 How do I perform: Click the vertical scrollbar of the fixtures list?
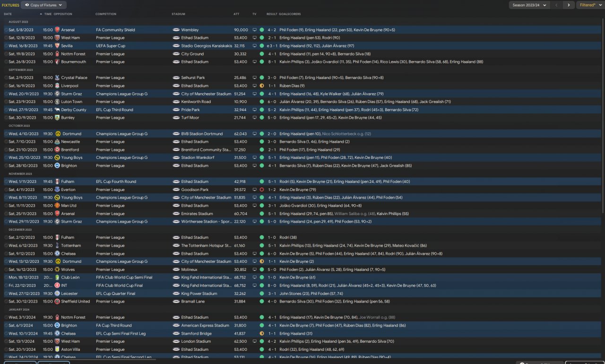point(603,115)
